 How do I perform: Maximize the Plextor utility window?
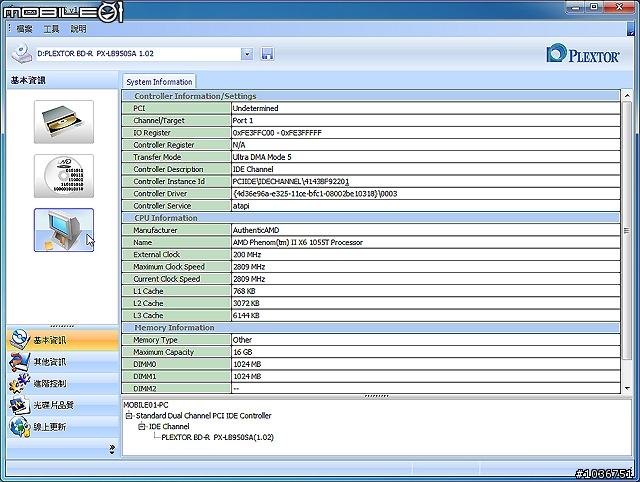594,7
